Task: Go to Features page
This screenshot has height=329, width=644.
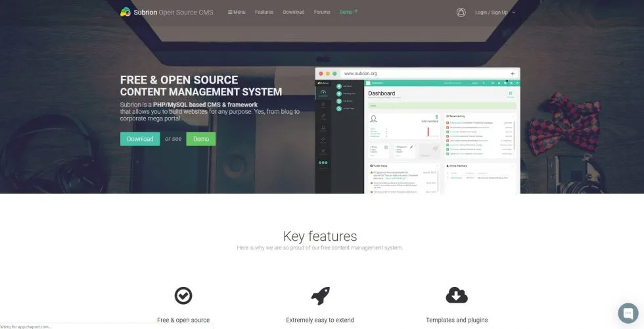Action: (x=264, y=12)
